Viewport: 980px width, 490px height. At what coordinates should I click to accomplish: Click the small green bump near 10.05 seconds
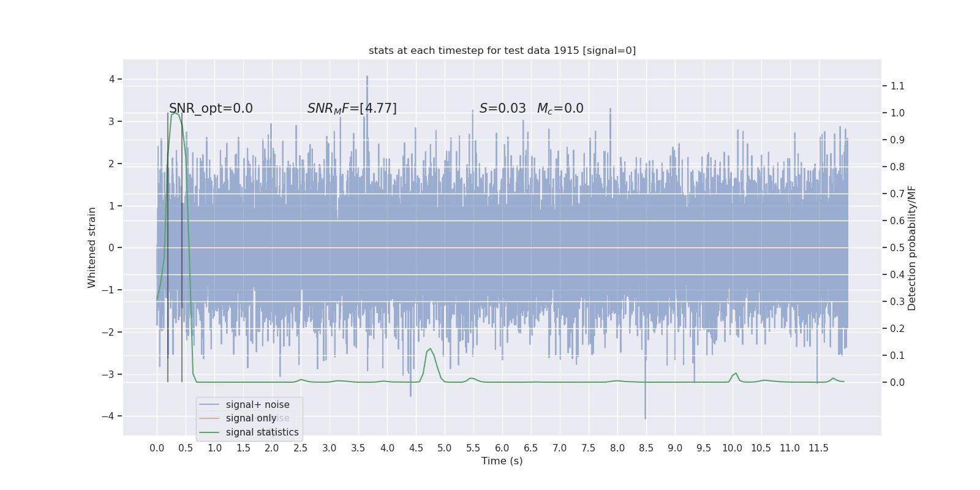click(x=736, y=374)
